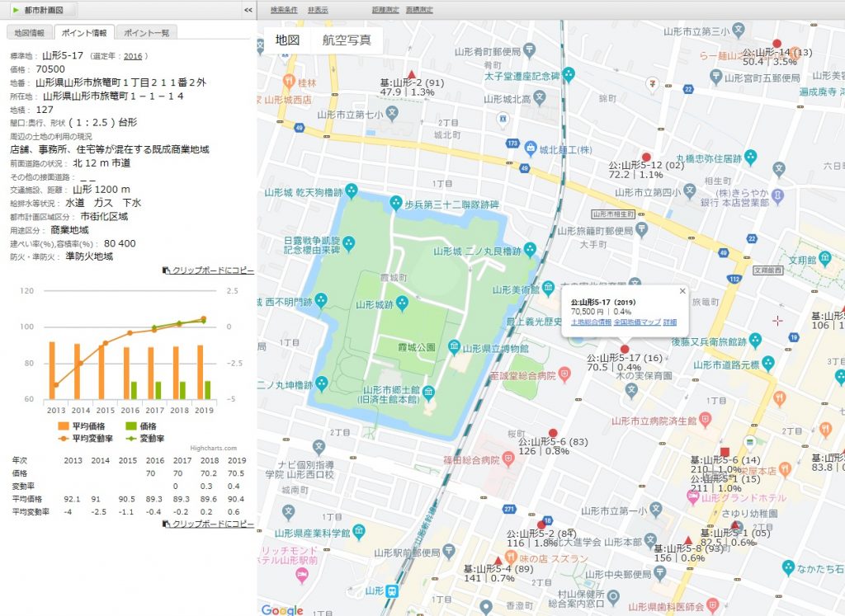Click the 2019 orange 平均価格 bar
Screen dimensions: 845x616
click(x=200, y=372)
